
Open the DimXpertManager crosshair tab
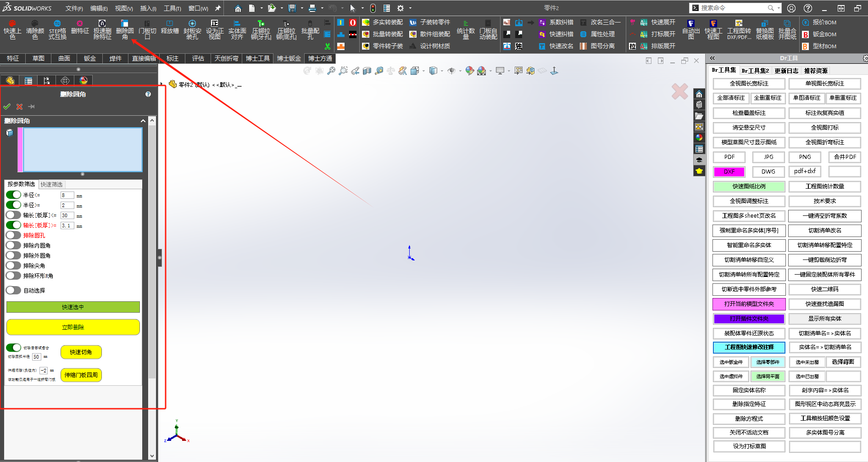pyautogui.click(x=65, y=80)
